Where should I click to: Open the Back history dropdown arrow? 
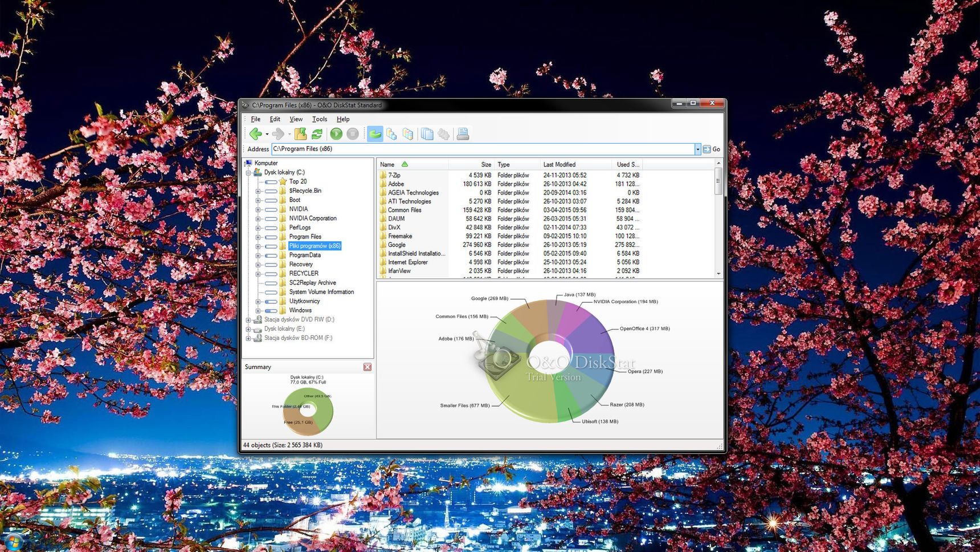click(267, 135)
